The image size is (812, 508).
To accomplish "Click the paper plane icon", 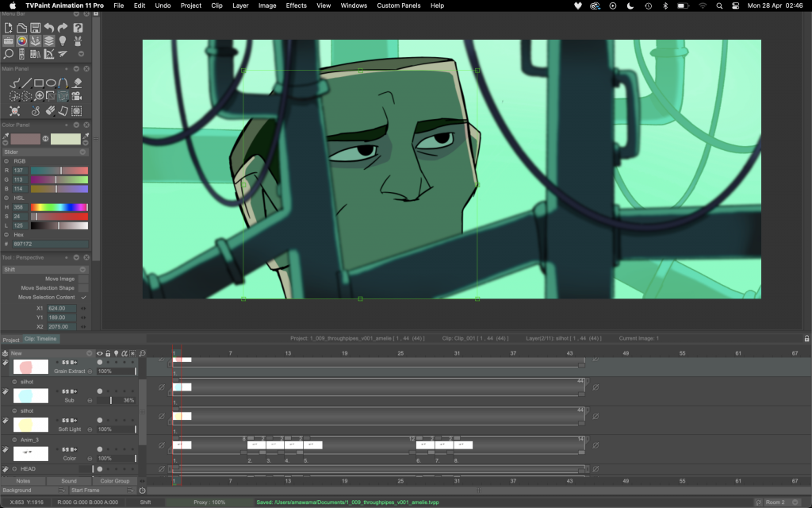I will [x=63, y=53].
